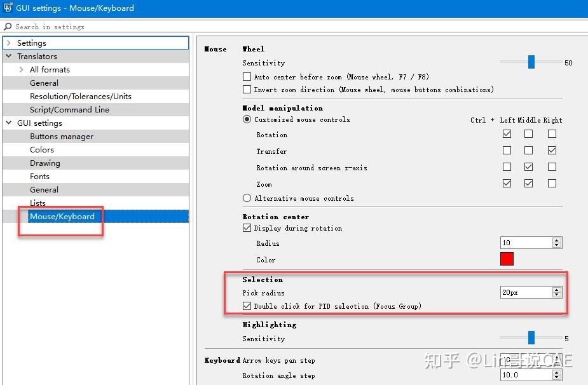Open the Colors settings page
Screen dimensions: 588x385
[x=43, y=149]
